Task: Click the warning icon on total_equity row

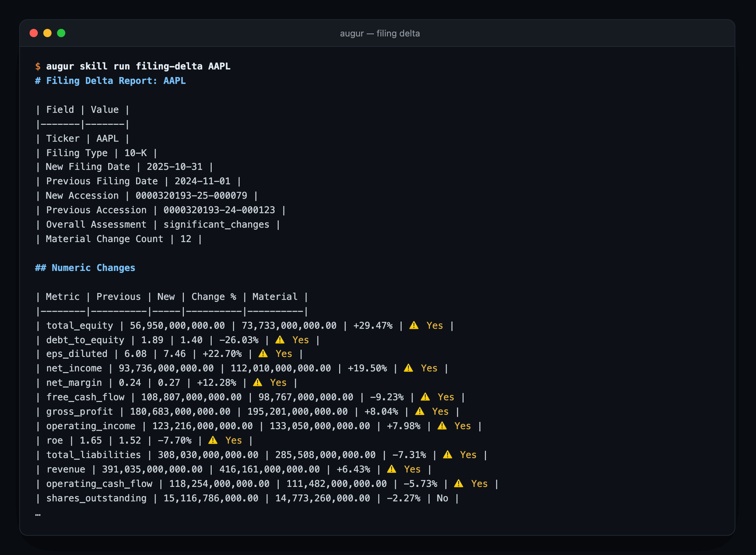Action: pyautogui.click(x=414, y=325)
